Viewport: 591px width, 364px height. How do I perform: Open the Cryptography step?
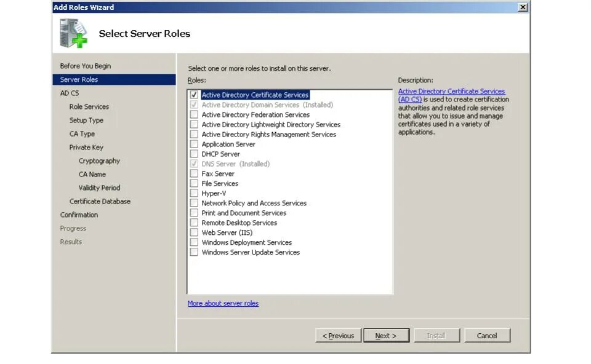[x=100, y=160]
